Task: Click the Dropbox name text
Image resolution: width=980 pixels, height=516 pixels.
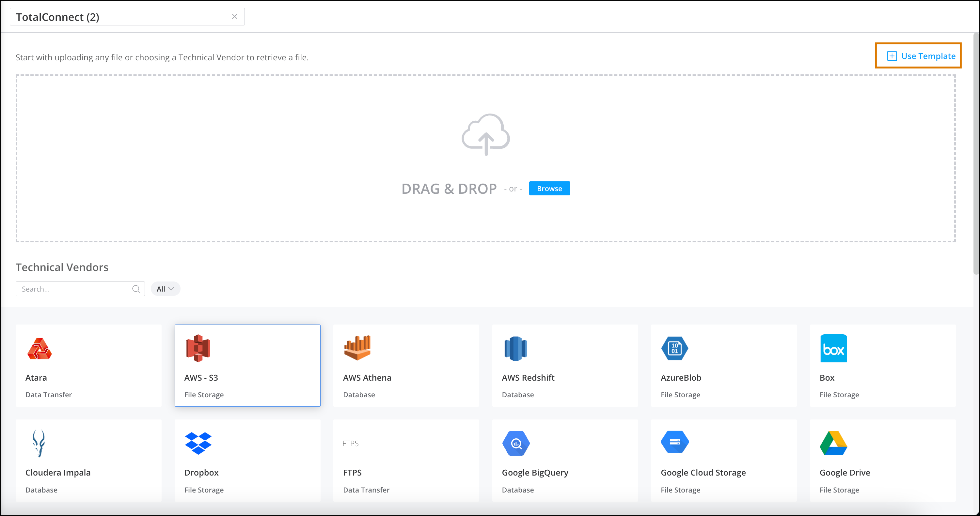Action: coord(201,472)
